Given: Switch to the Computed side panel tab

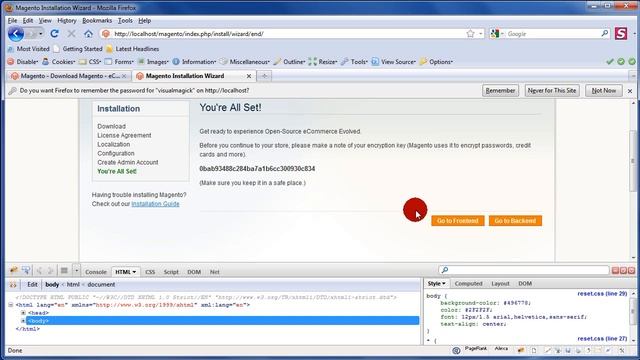Looking at the screenshot, I should click(468, 283).
